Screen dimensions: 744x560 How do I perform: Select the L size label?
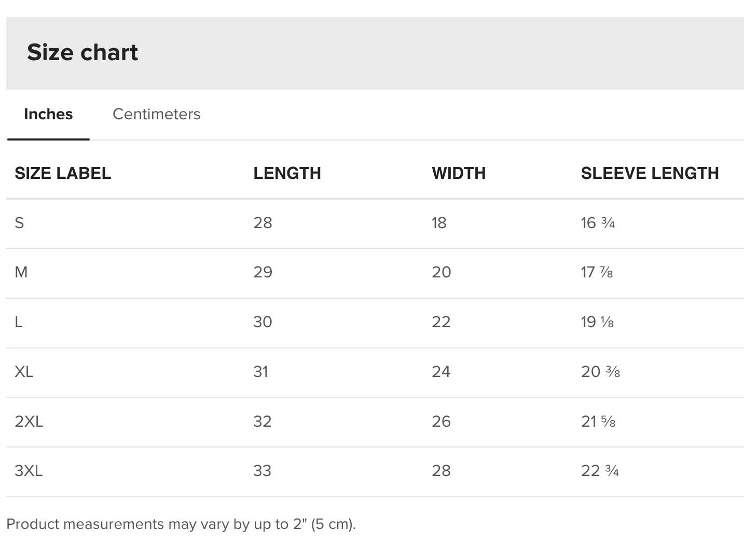[x=19, y=322]
